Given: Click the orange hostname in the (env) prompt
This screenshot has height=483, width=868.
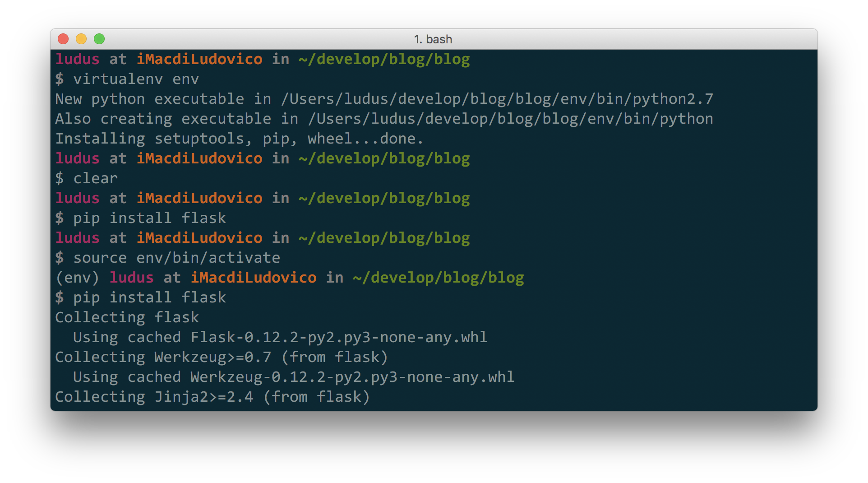Looking at the screenshot, I should (x=253, y=278).
